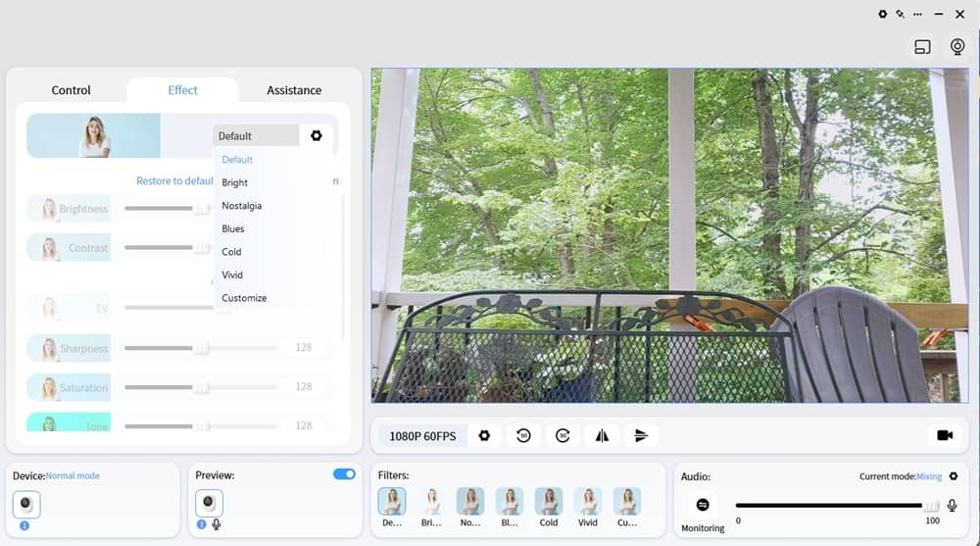980x546 pixels.
Task: Apply the Vivid filter thumbnail
Action: (x=587, y=502)
